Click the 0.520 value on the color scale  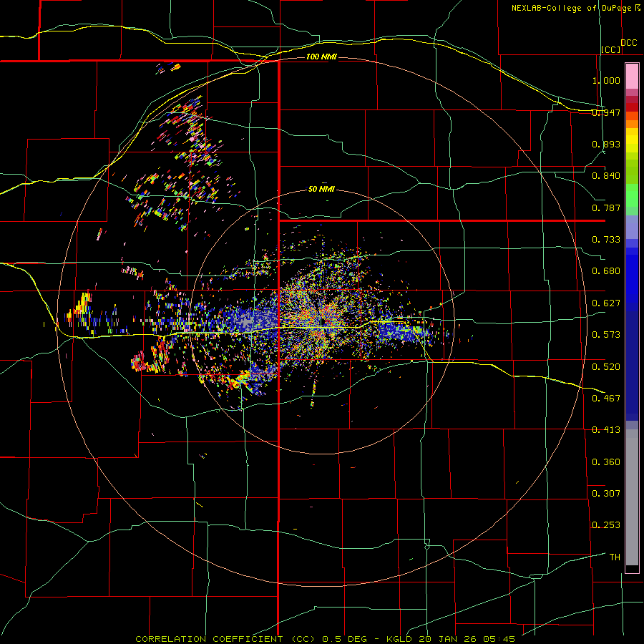[x=606, y=367]
